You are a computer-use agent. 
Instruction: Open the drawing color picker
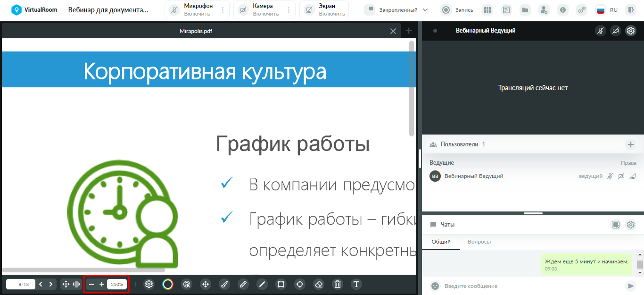point(168,284)
